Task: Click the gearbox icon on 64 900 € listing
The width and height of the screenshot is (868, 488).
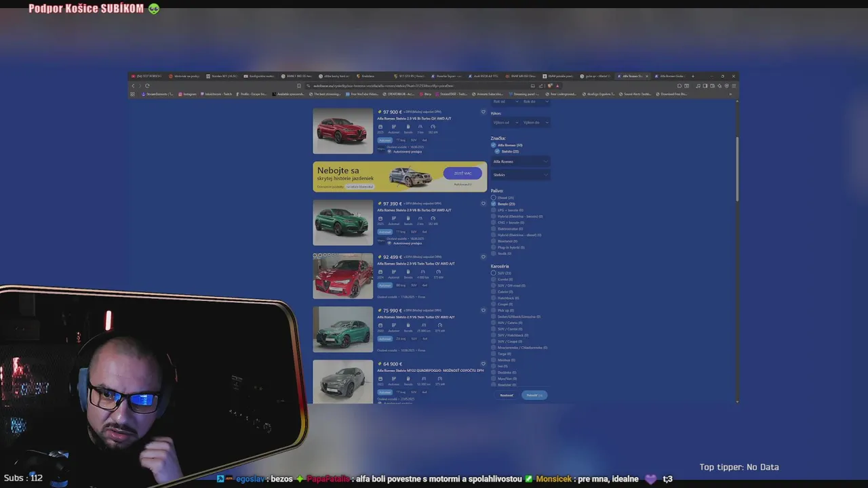Action: (393, 379)
